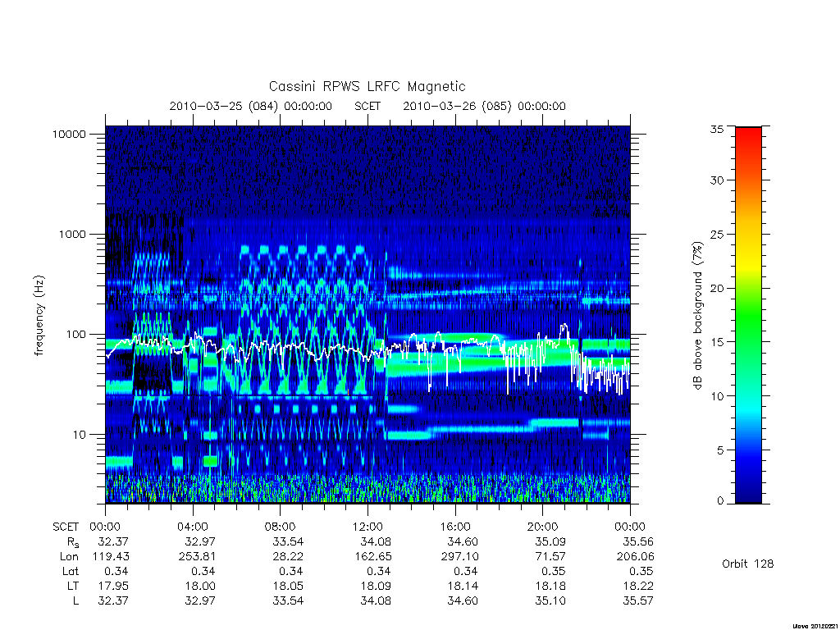
Task: Click the L value 35.10
Action: point(550,601)
